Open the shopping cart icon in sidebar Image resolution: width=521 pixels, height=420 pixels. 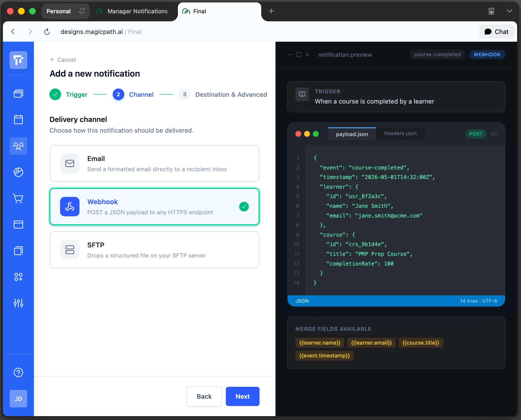[x=18, y=198]
